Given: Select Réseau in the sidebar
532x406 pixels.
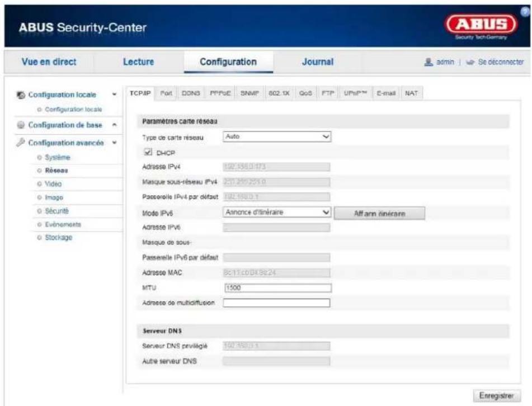Looking at the screenshot, I should coord(57,171).
